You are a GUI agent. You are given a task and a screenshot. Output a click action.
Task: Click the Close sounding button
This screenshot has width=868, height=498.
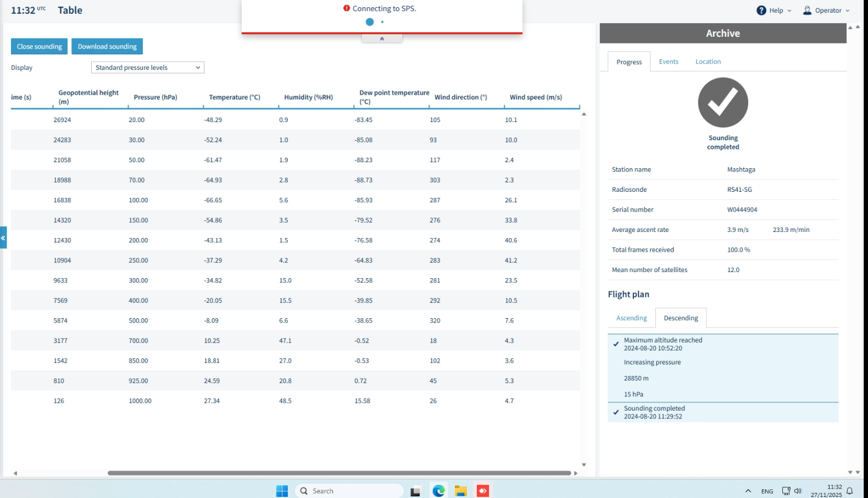point(40,47)
